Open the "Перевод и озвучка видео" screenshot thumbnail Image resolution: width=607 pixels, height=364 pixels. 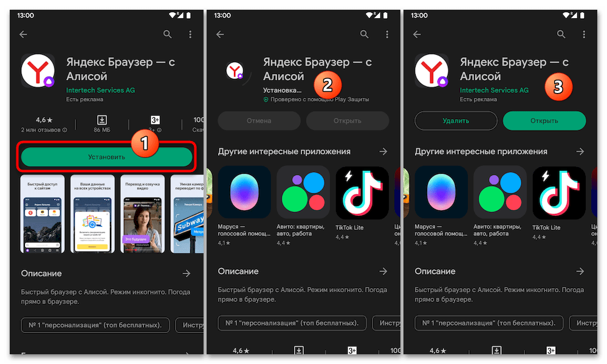pos(142,215)
